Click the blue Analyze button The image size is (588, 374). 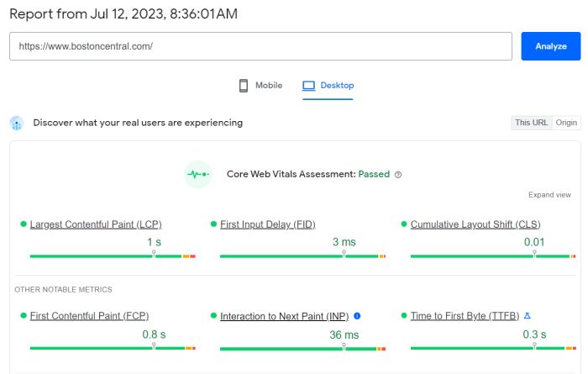pyautogui.click(x=551, y=46)
